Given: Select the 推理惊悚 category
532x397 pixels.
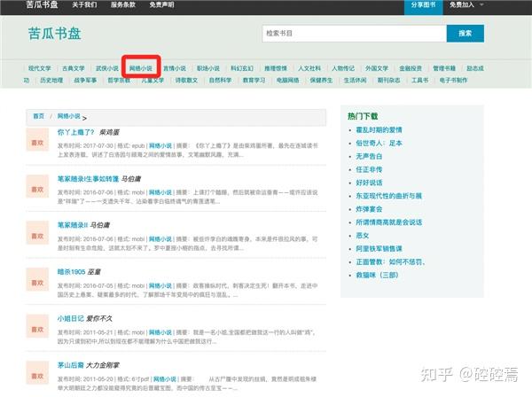Looking at the screenshot, I should [276, 68].
